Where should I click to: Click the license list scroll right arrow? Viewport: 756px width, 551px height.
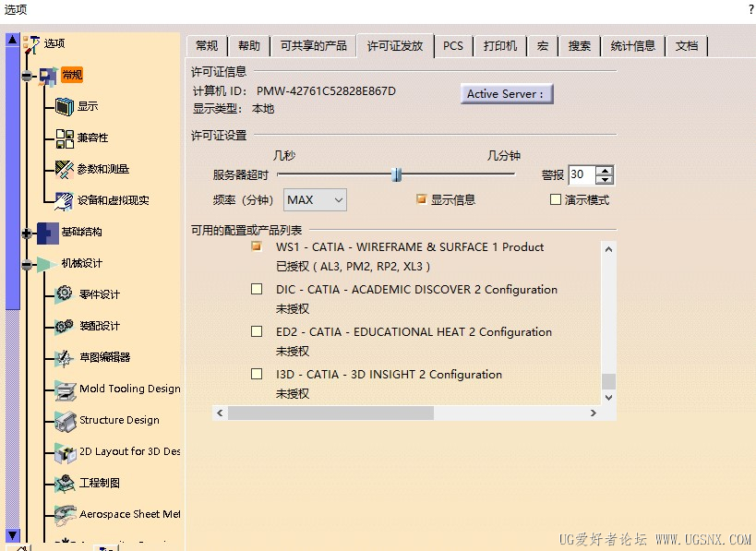pos(594,413)
